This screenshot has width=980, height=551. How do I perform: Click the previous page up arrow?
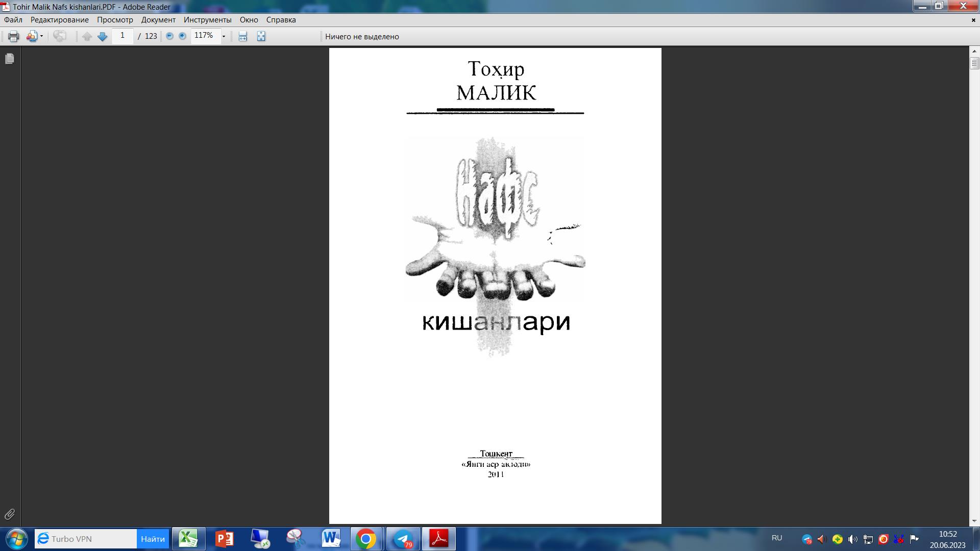pyautogui.click(x=87, y=36)
